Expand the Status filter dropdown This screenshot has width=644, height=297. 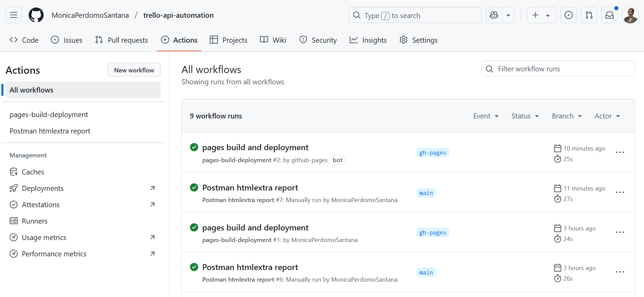525,116
